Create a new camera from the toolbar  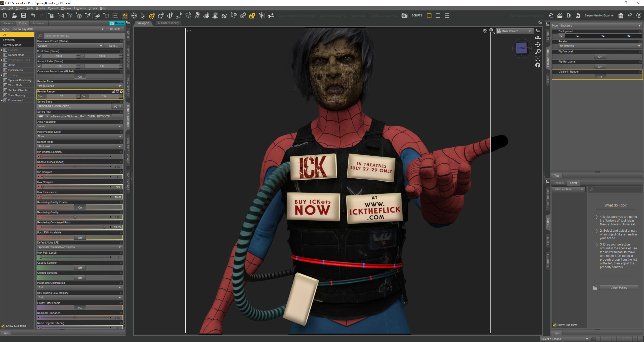point(51,15)
